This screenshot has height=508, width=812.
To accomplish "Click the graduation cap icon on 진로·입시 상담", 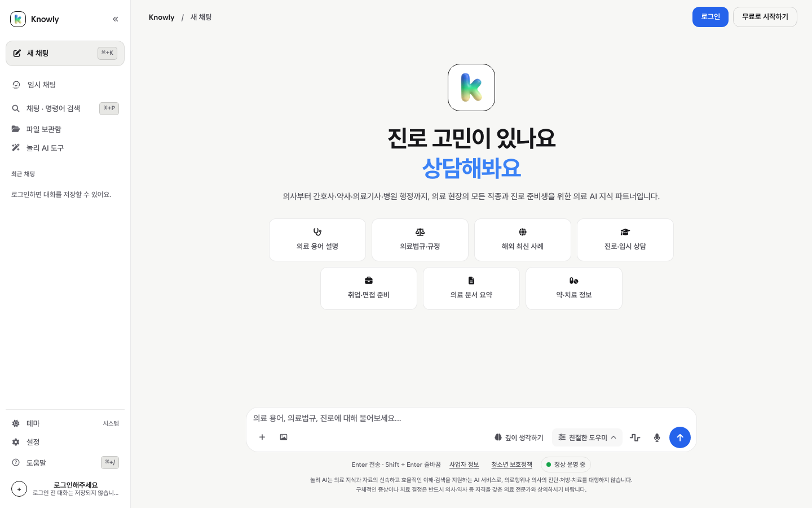I will 625,232.
